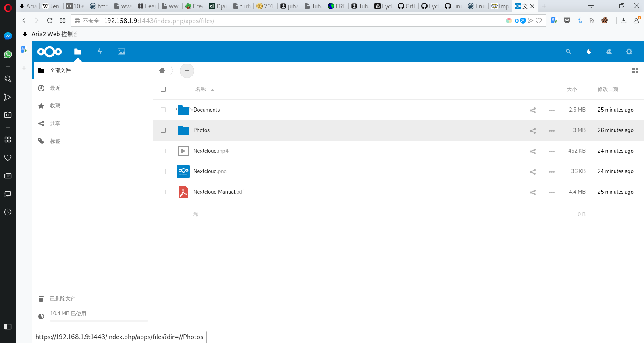This screenshot has height=343, width=644.
Task: Open the Photos folder
Action: pyautogui.click(x=202, y=130)
